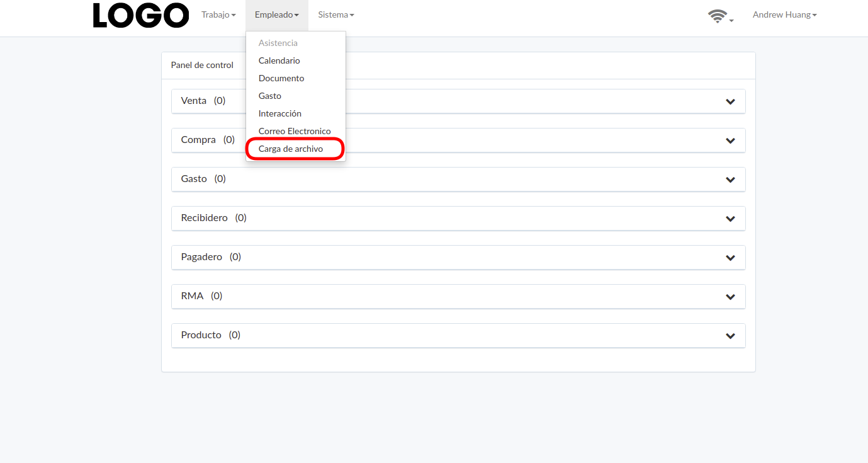Expand the Compra panel chevron
The height and width of the screenshot is (463, 868).
tap(730, 140)
